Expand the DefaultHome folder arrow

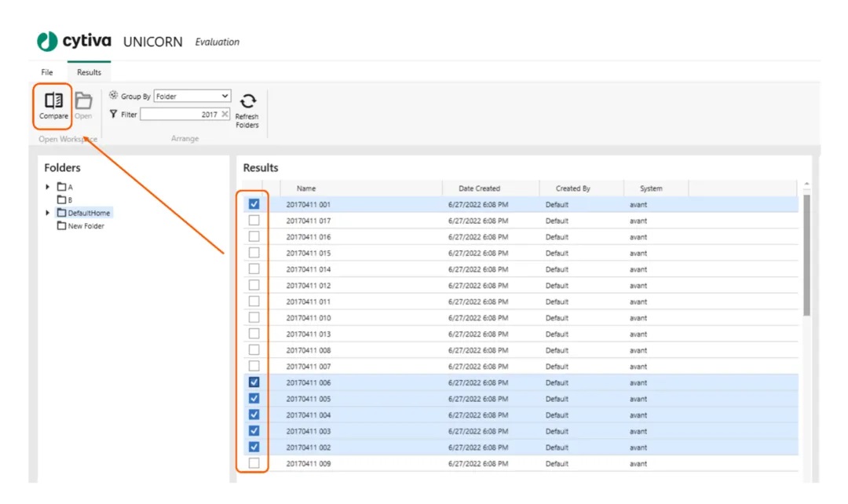pyautogui.click(x=48, y=213)
